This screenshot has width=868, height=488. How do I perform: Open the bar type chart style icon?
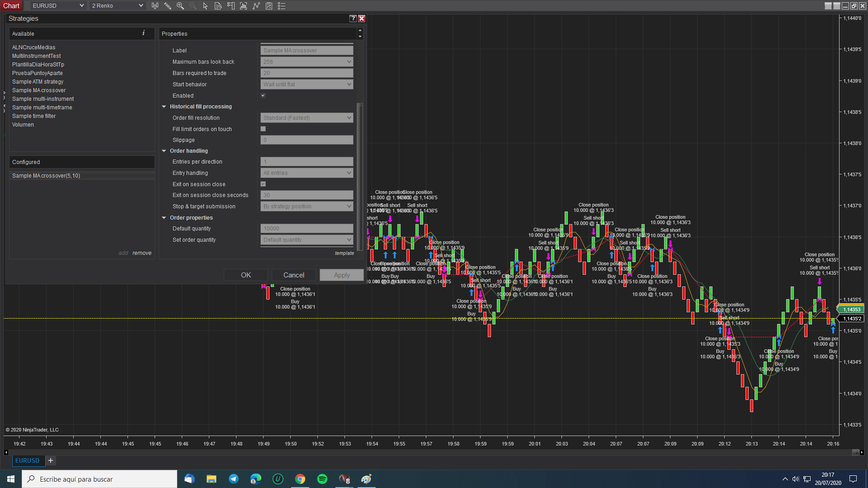point(155,6)
